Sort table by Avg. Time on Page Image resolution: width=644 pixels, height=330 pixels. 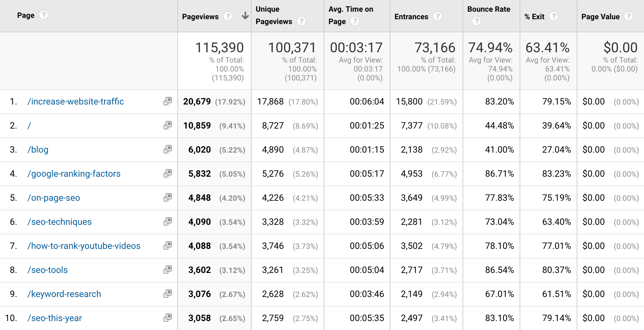click(x=351, y=15)
